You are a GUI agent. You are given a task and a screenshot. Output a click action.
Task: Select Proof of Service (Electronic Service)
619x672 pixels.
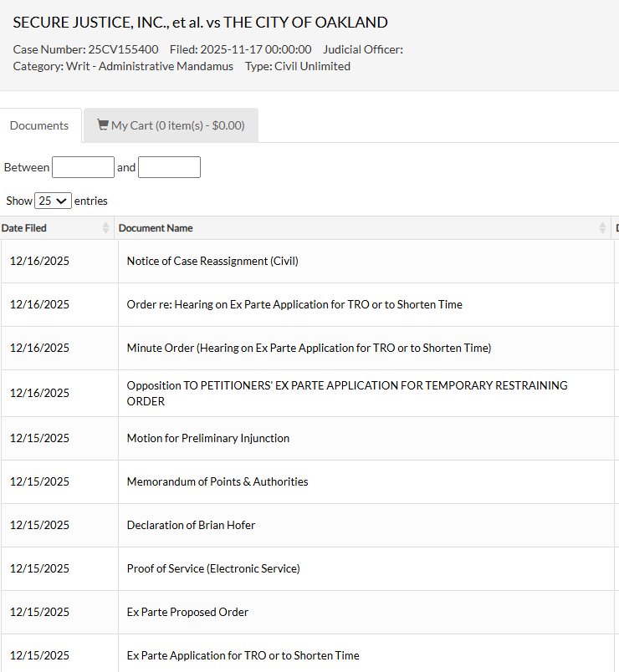[213, 568]
